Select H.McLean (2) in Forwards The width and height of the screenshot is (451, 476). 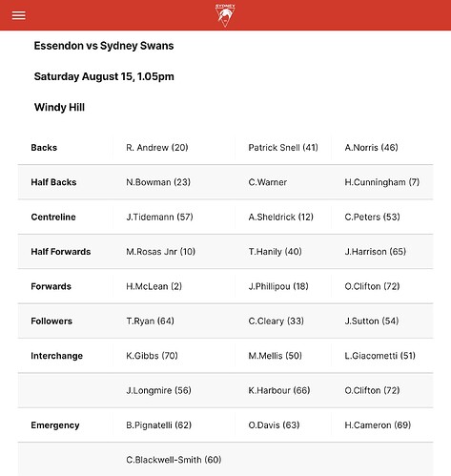pyautogui.click(x=154, y=286)
